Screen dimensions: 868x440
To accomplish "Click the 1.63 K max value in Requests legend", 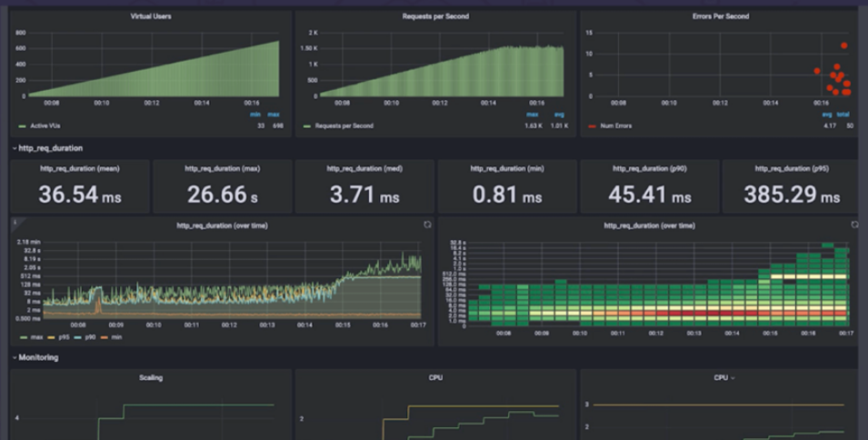I will [x=534, y=126].
